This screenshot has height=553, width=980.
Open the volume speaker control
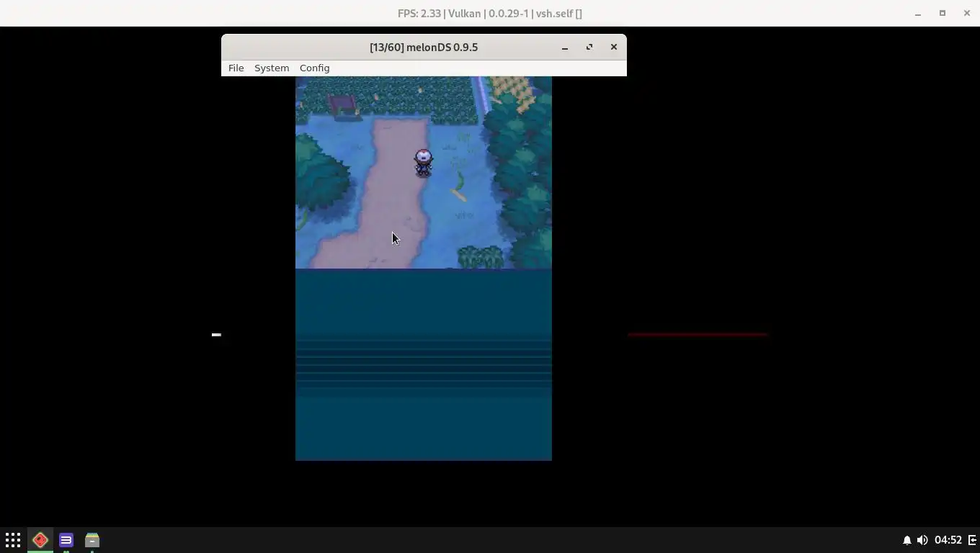click(x=922, y=540)
